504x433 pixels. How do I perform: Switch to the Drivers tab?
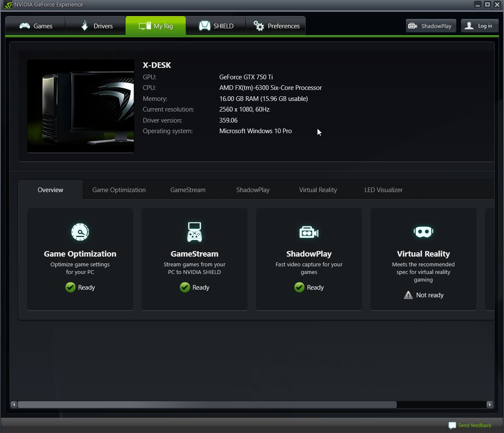(x=95, y=26)
